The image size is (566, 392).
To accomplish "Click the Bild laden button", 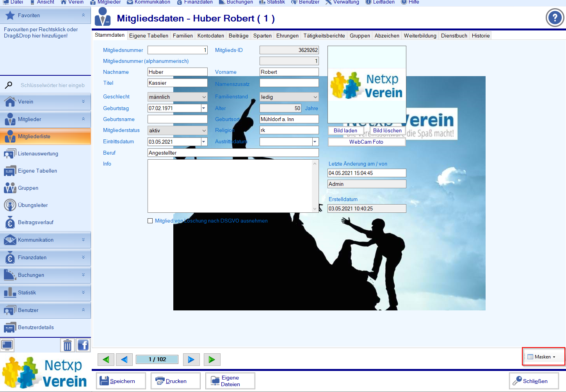I will pyautogui.click(x=345, y=131).
